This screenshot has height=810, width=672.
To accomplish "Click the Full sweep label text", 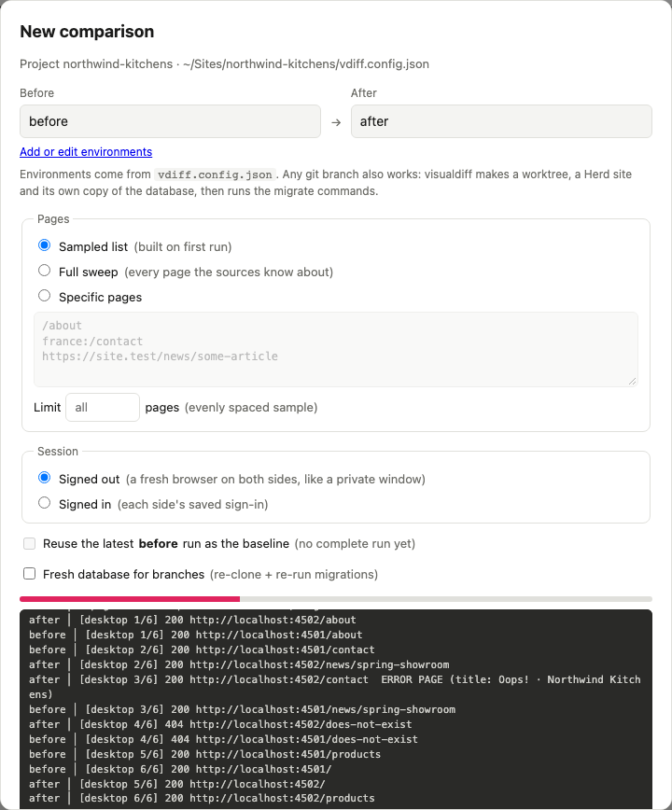I will [x=89, y=272].
